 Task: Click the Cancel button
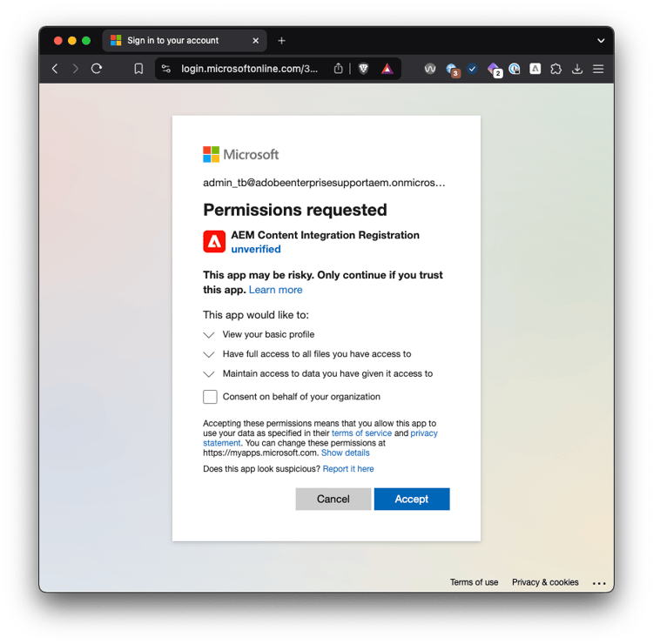coord(333,499)
